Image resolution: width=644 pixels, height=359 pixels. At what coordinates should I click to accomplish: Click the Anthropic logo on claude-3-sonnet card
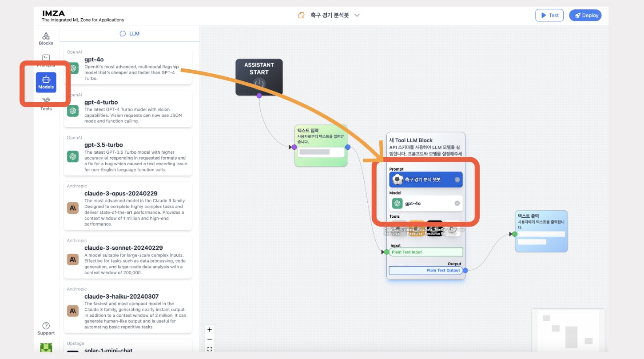(x=73, y=259)
